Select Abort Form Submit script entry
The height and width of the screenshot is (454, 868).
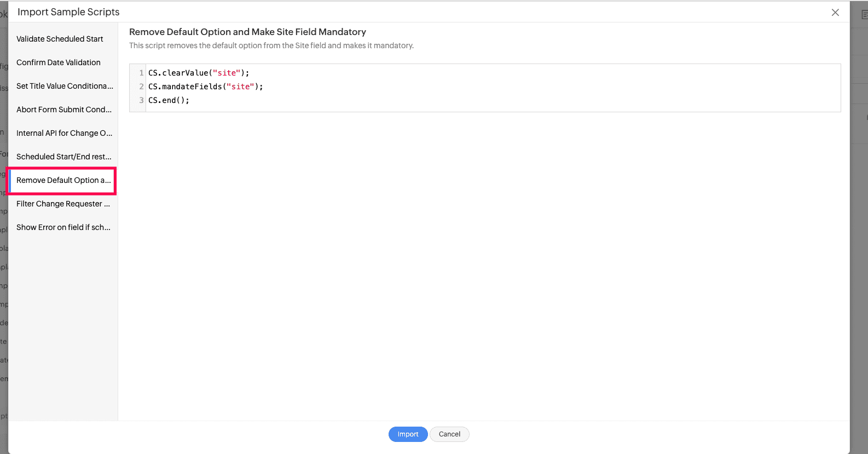point(64,110)
